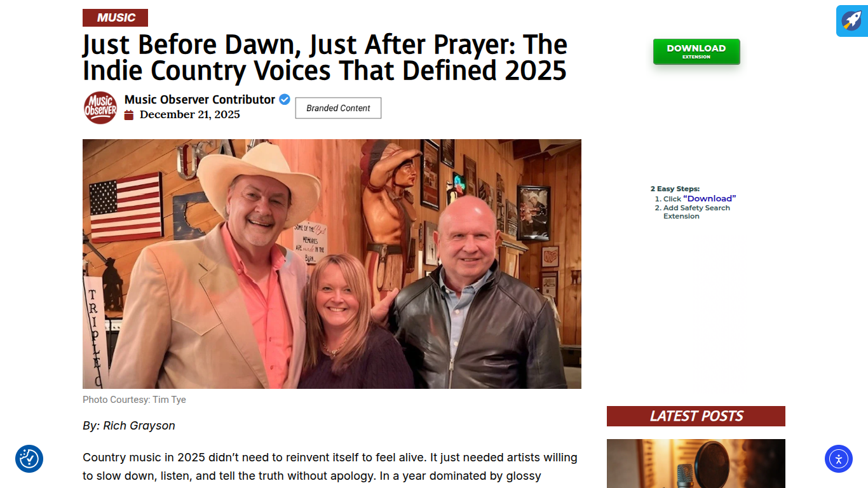Click the article headline title
The width and height of the screenshot is (868, 488).
325,57
